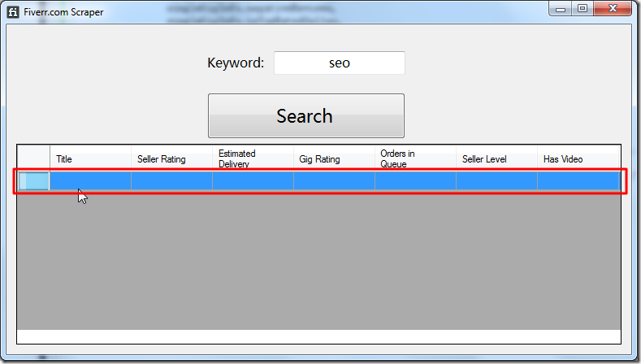Click the Seller Rating column header
Image resolution: width=641 pixels, height=364 pixels.
[171, 159]
